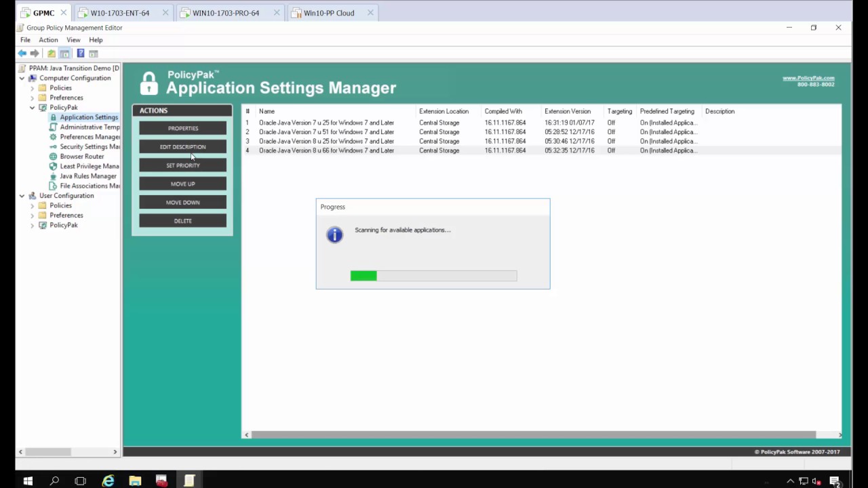Click the MOVE DOWN button
The image size is (868, 488).
182,202
